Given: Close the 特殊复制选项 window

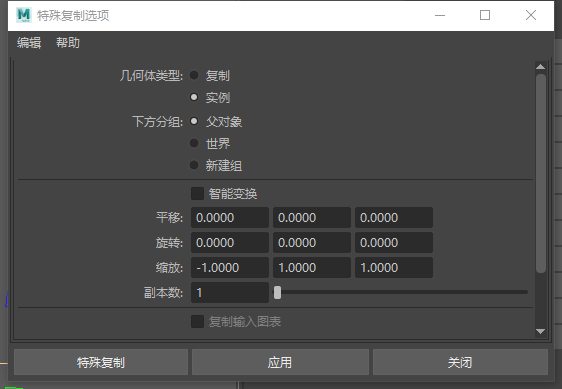Looking at the screenshot, I should tap(531, 15).
